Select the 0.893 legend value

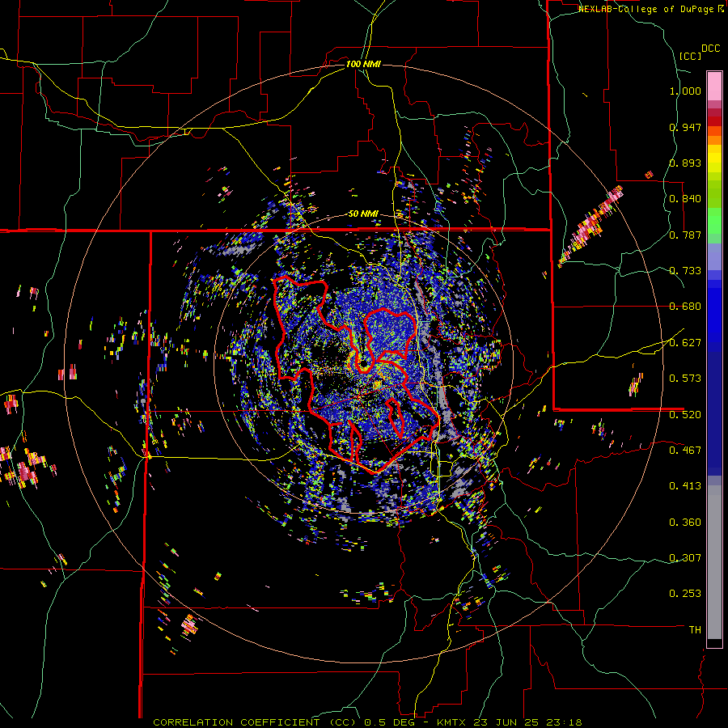point(685,163)
